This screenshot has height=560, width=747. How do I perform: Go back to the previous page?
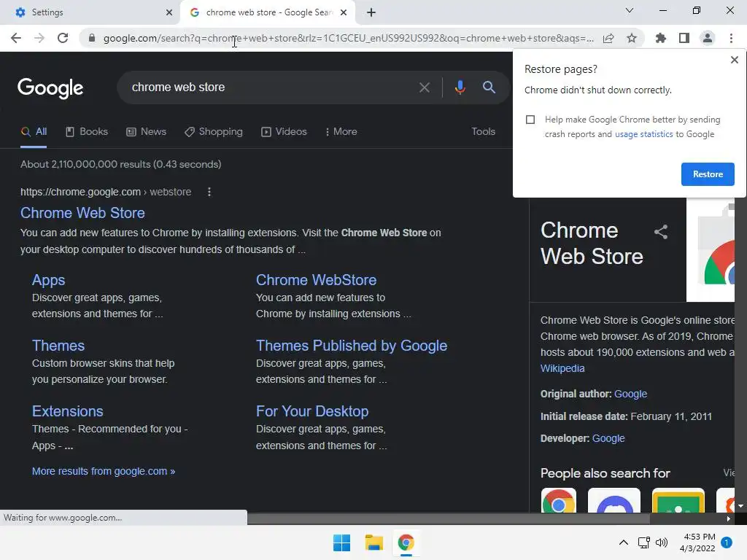click(x=16, y=38)
